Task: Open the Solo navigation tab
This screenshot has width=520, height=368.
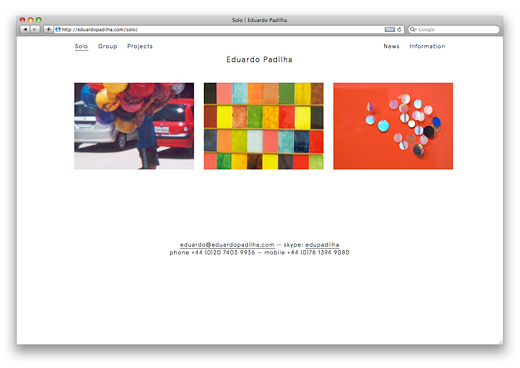Action: tap(81, 46)
